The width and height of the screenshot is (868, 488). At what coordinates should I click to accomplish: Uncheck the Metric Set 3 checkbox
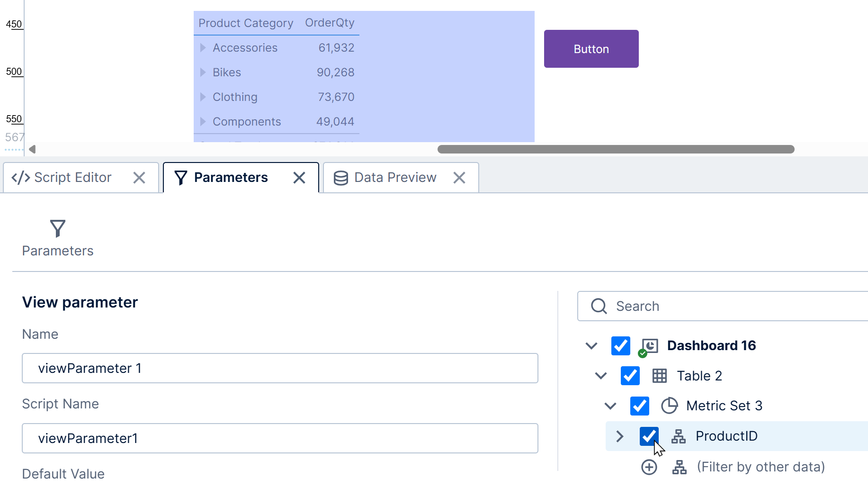pyautogui.click(x=639, y=406)
